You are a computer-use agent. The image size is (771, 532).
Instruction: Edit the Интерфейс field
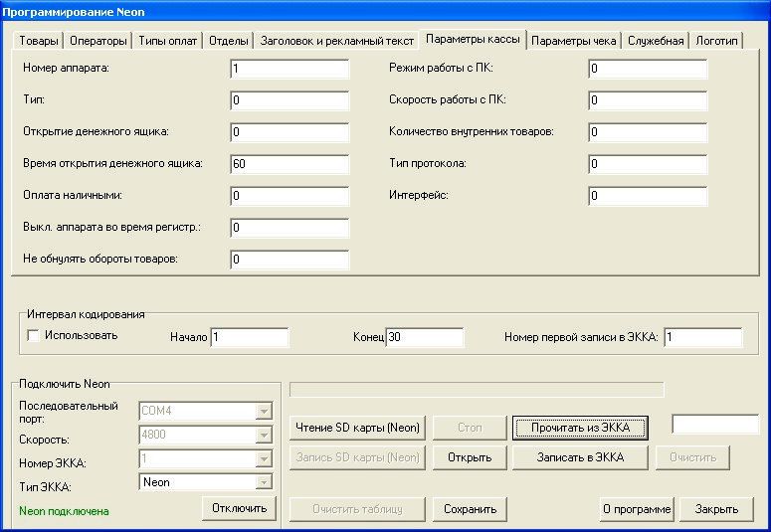(x=648, y=196)
